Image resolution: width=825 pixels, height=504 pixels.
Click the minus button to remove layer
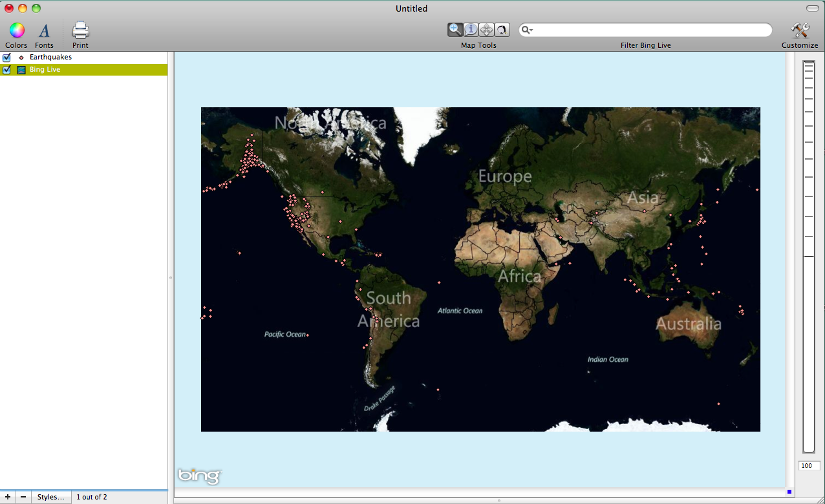pyautogui.click(x=23, y=497)
